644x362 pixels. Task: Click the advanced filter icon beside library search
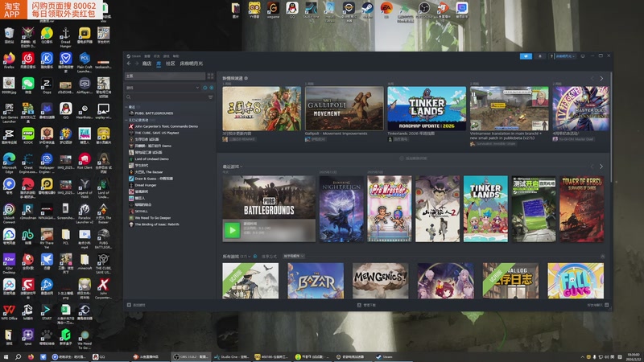pyautogui.click(x=210, y=97)
